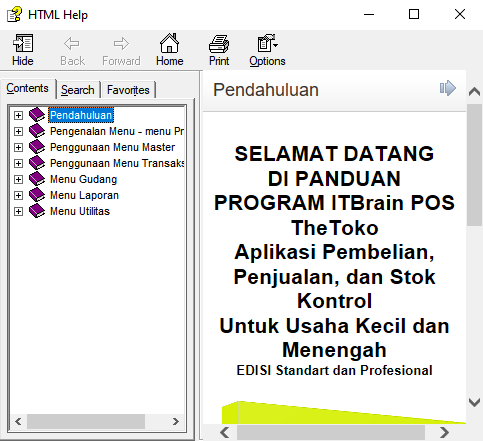Screen dimensions: 483x441
Task: Click the Pendahuluan topic heading
Action: pos(266,90)
